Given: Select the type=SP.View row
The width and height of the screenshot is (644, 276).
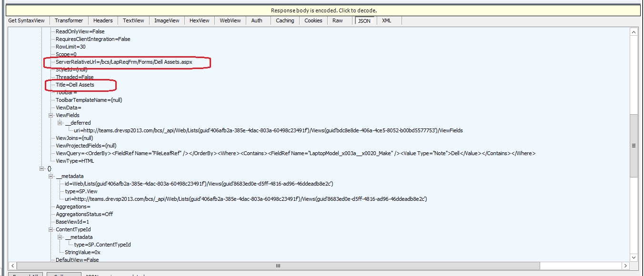Looking at the screenshot, I should [81, 191].
